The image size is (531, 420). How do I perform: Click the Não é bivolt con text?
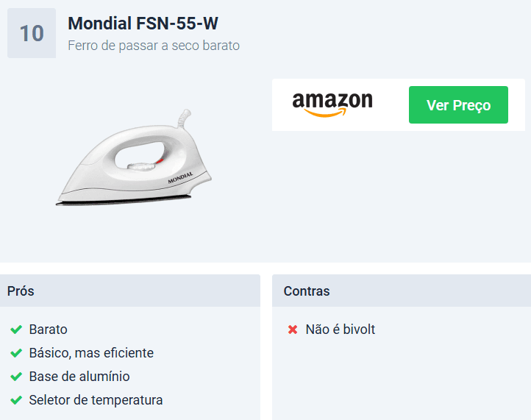pos(340,330)
